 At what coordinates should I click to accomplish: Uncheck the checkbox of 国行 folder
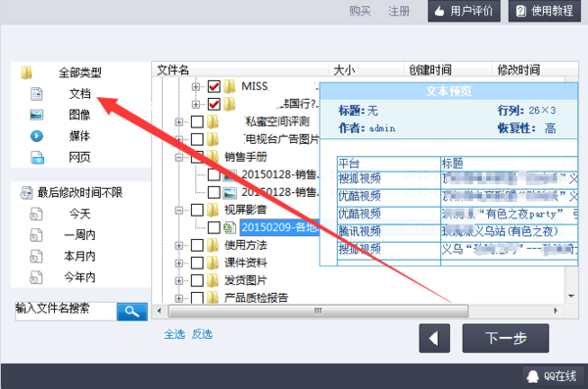(x=214, y=104)
